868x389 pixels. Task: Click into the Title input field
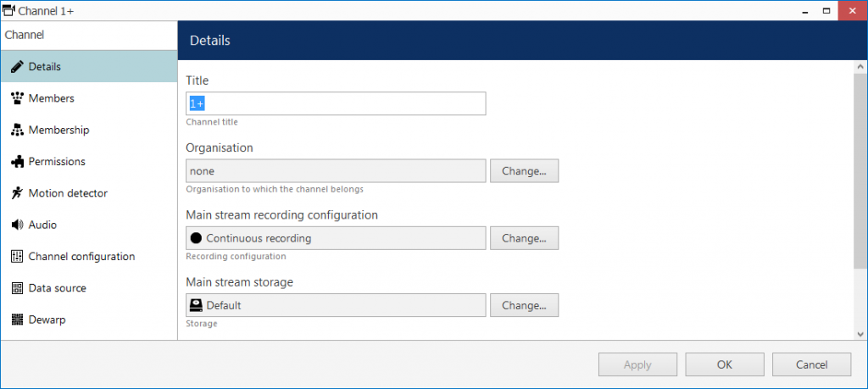pos(336,103)
